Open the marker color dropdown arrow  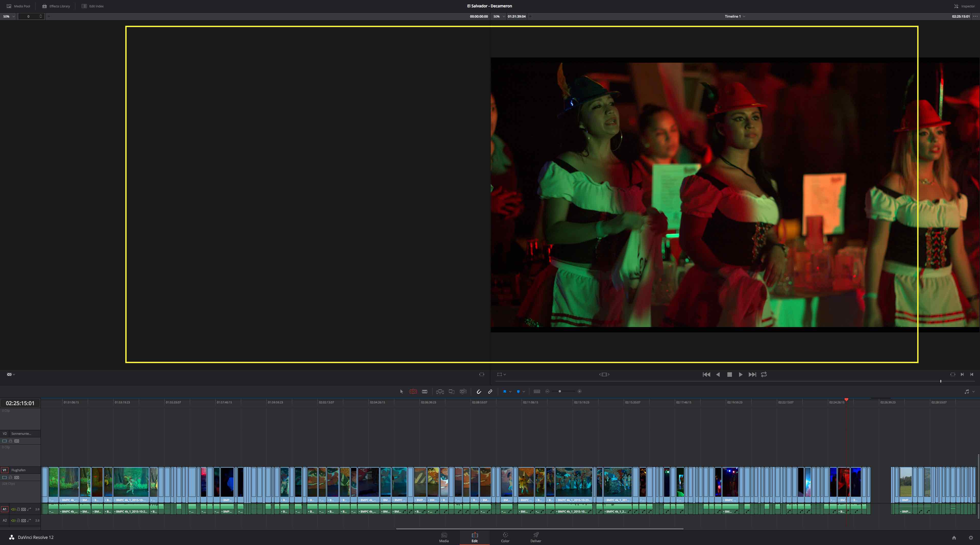click(x=524, y=391)
